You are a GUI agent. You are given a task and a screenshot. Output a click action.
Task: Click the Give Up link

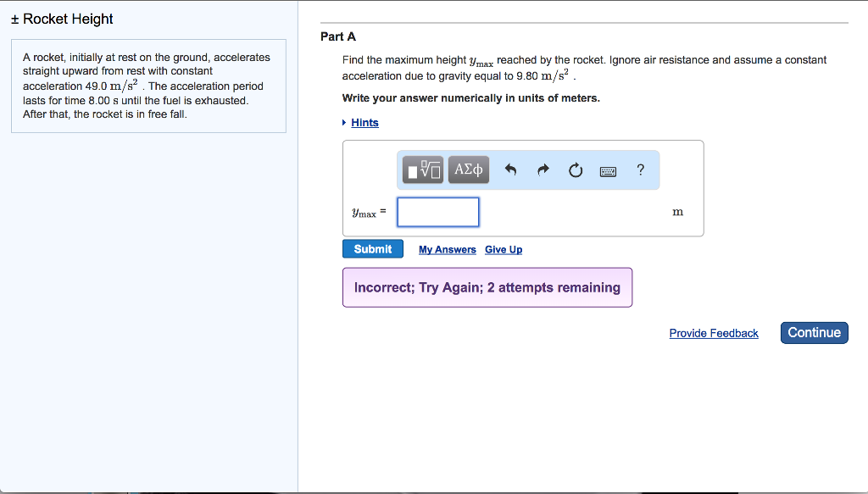(x=504, y=249)
